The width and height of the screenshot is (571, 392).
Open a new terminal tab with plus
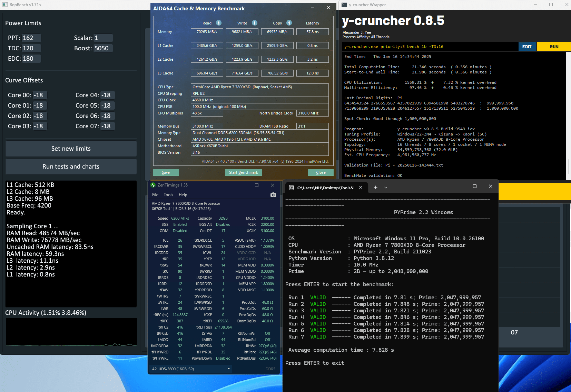[x=375, y=188]
